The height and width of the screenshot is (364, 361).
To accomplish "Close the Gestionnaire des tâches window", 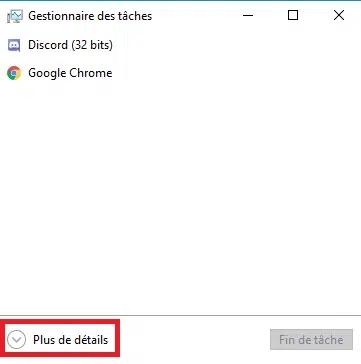I will click(339, 15).
